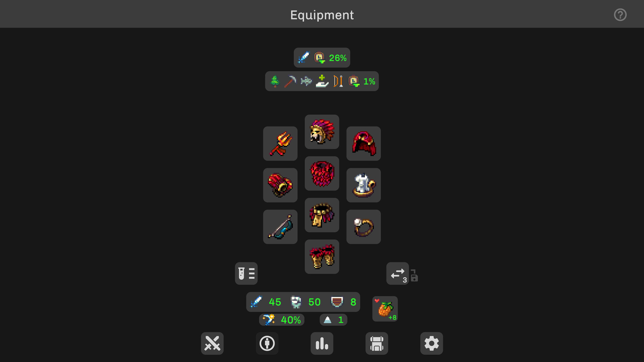Click the teal bow weapon slot
Screen dimensions: 644x362
(x=280, y=227)
